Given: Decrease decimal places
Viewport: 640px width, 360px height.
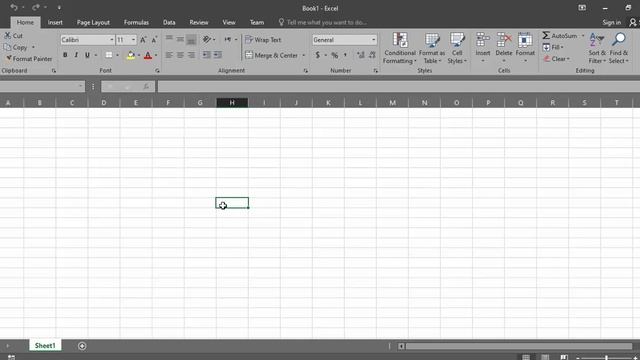Looking at the screenshot, I should [x=372, y=55].
